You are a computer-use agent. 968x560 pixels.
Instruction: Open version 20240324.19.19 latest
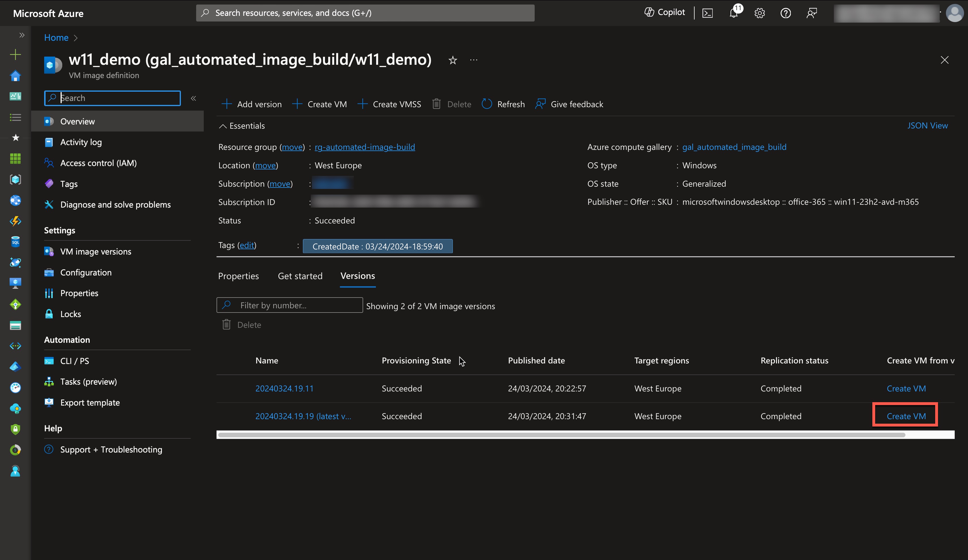(303, 416)
